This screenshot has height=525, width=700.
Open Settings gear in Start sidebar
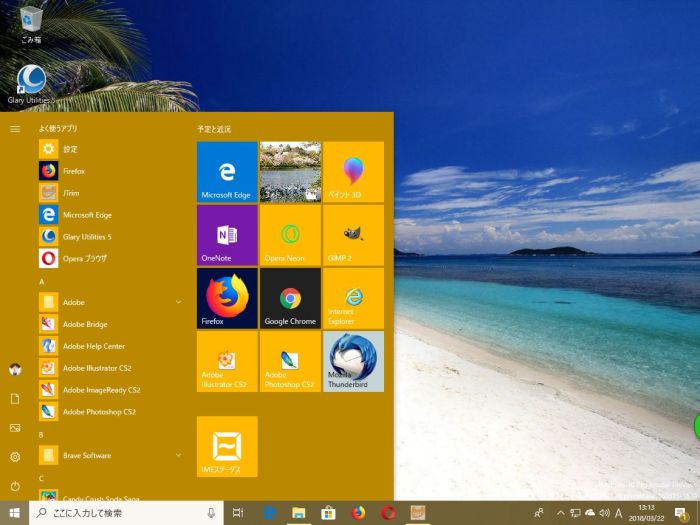[15, 457]
